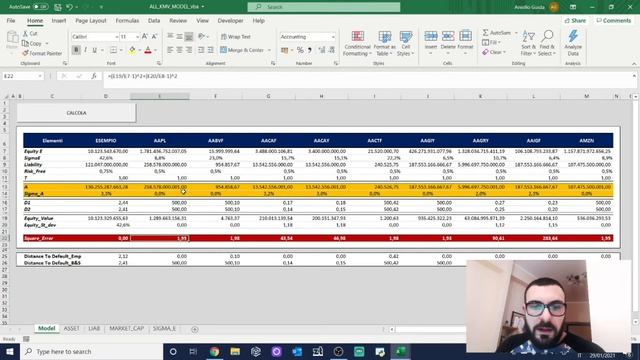This screenshot has width=640, height=360.
Task: Open the font size dropdown
Action: point(137,37)
